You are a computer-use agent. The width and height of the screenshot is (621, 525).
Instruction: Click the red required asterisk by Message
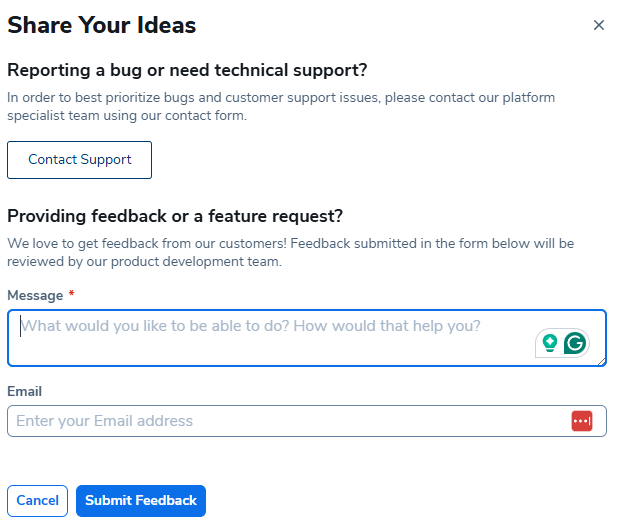(x=72, y=293)
